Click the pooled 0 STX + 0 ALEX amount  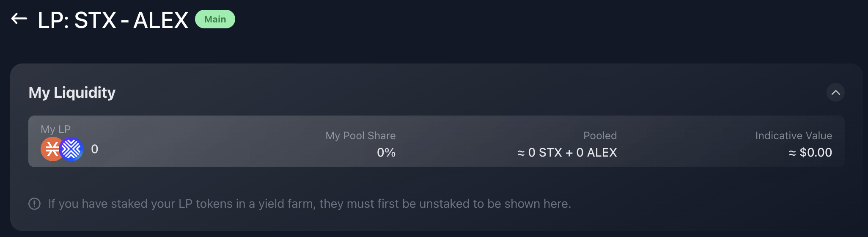click(x=567, y=152)
